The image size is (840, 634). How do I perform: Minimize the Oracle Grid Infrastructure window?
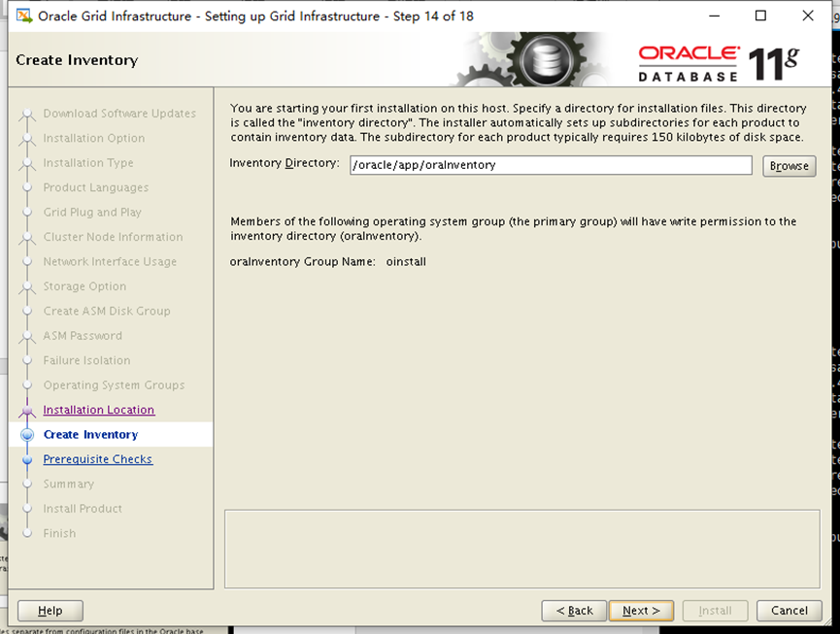click(x=714, y=16)
